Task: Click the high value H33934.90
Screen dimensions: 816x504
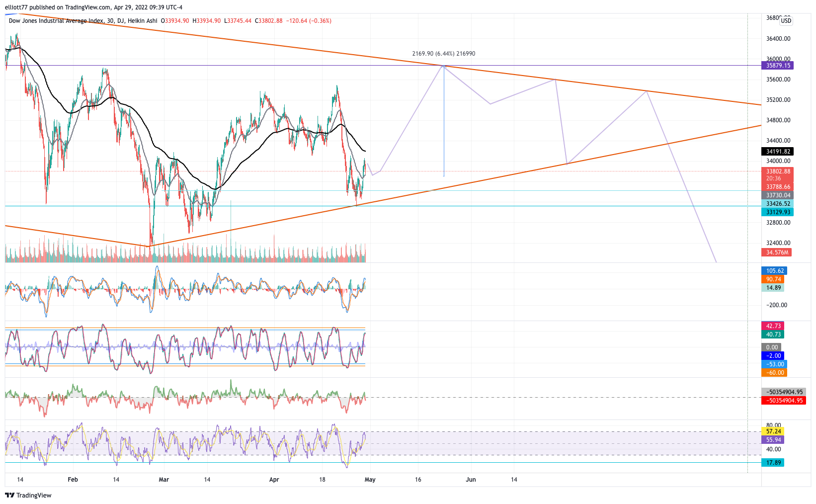Action: pyautogui.click(x=207, y=21)
